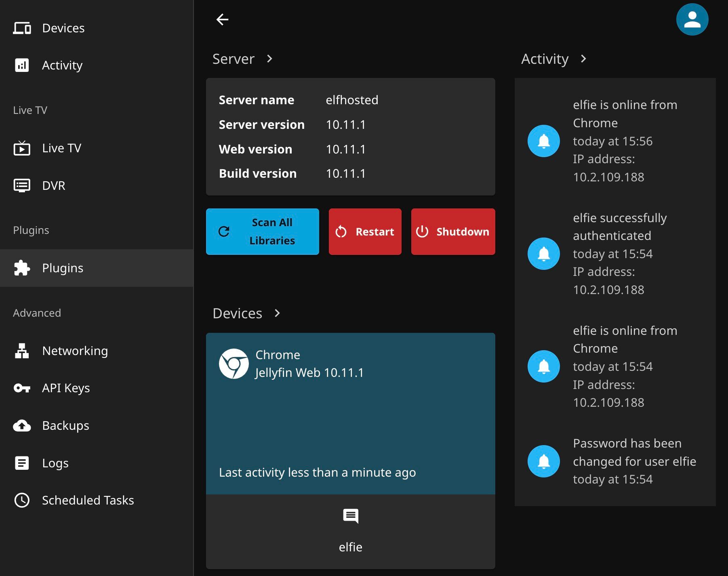Click the shutdown power icon
Image resolution: width=728 pixels, height=576 pixels.
pos(422,231)
